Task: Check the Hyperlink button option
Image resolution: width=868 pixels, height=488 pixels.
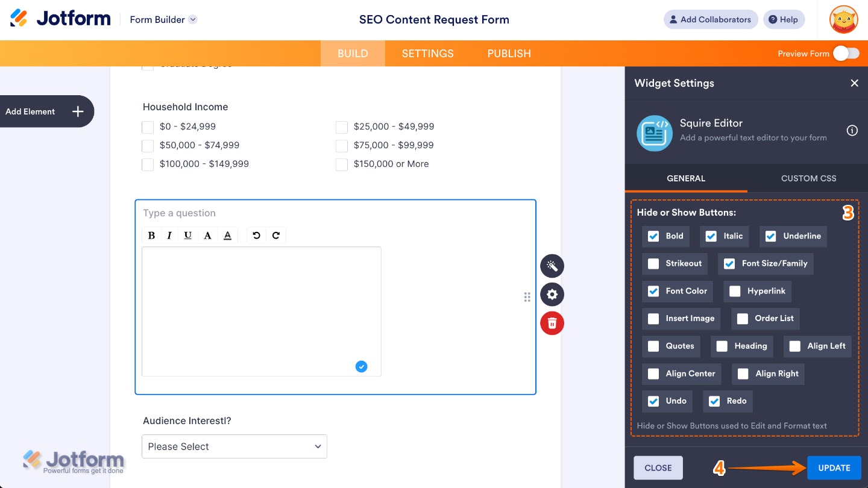Action: tap(735, 291)
